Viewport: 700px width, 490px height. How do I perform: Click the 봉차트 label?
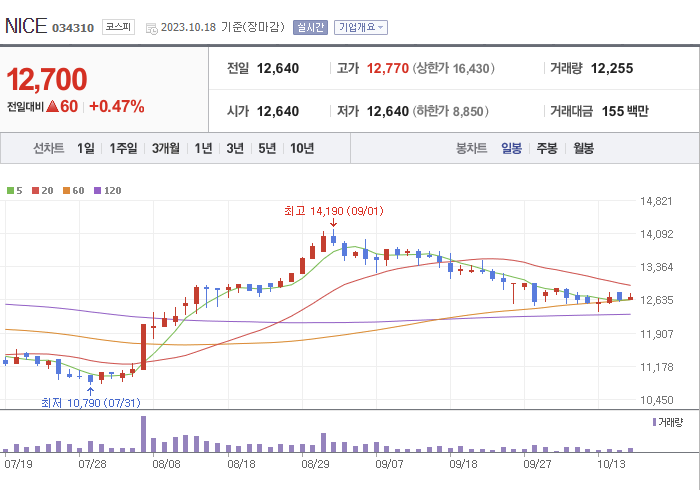click(x=471, y=148)
